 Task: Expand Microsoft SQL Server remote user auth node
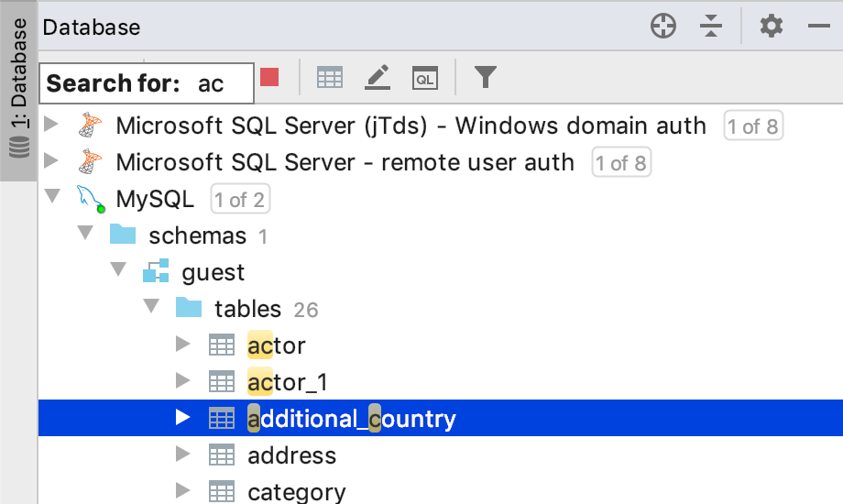(51, 160)
